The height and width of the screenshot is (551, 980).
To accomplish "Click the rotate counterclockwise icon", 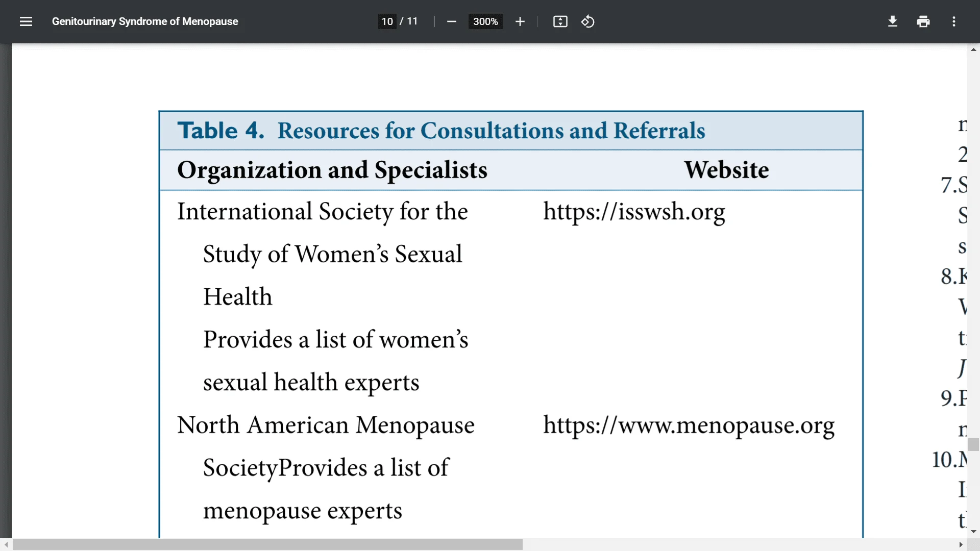I will click(587, 21).
